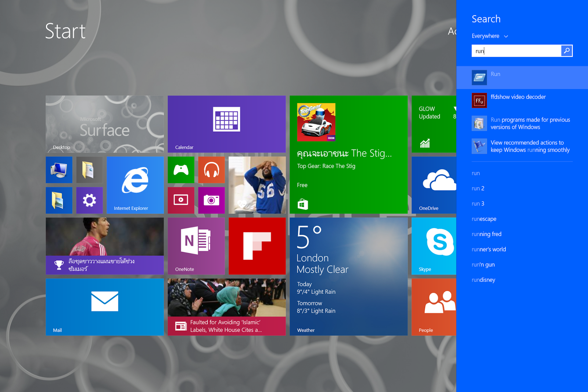Open the PC Settings gear tile
588x392 pixels.
coord(90,200)
